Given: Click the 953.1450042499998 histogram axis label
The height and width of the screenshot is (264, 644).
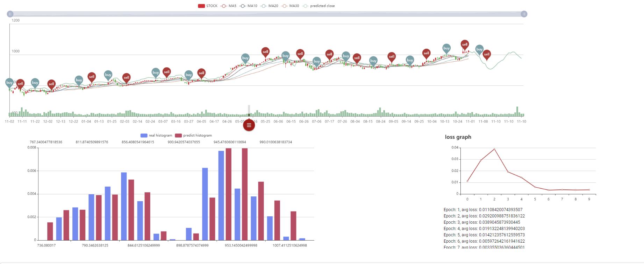Looking at the screenshot, I should [241, 245].
